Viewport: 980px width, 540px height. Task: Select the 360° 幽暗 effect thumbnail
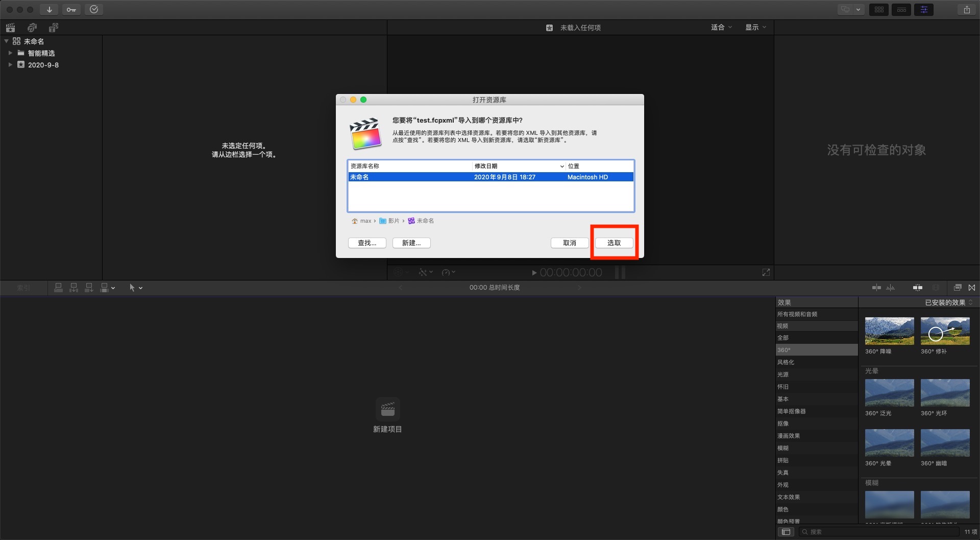(x=945, y=443)
